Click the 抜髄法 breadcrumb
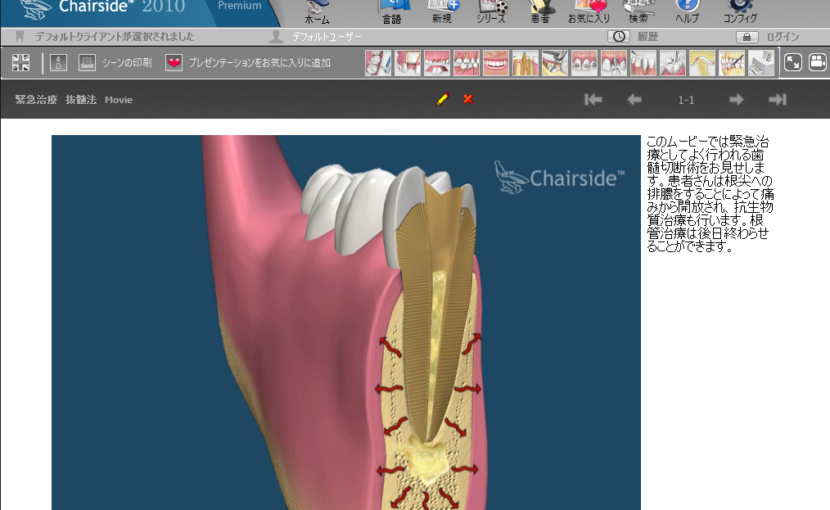Viewport: 830px width, 510px height. [x=81, y=100]
